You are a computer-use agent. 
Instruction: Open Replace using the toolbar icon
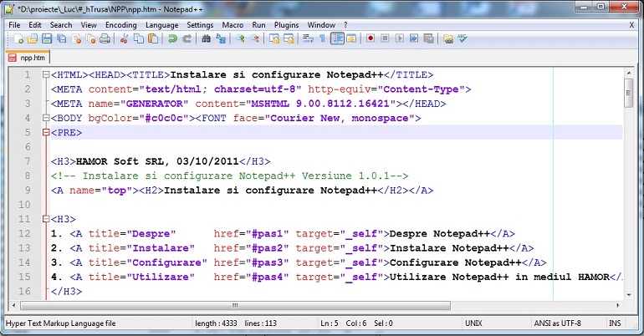[x=221, y=38]
